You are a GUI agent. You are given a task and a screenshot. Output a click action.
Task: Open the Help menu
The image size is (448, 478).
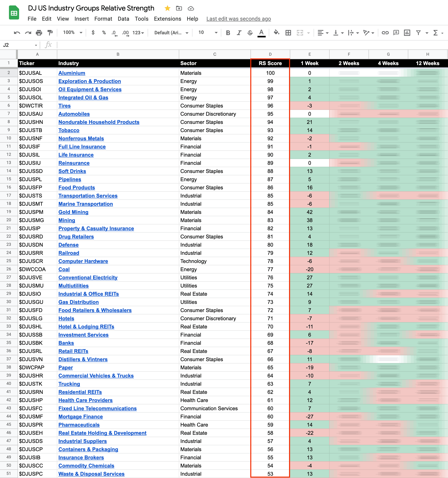click(192, 19)
